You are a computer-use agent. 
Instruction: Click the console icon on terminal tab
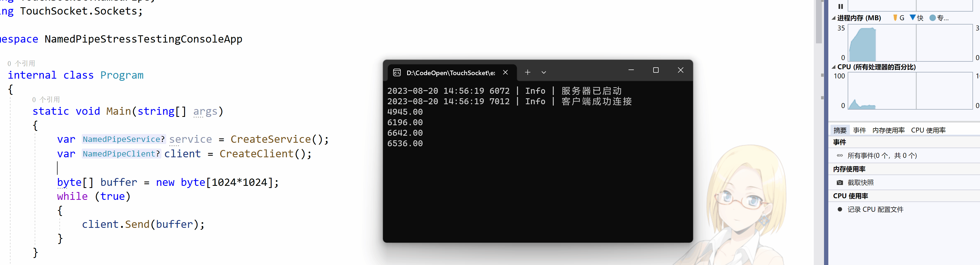coord(397,73)
